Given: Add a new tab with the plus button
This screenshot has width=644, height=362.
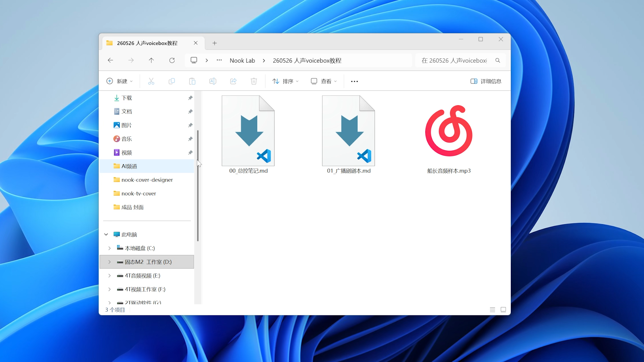Looking at the screenshot, I should (215, 43).
